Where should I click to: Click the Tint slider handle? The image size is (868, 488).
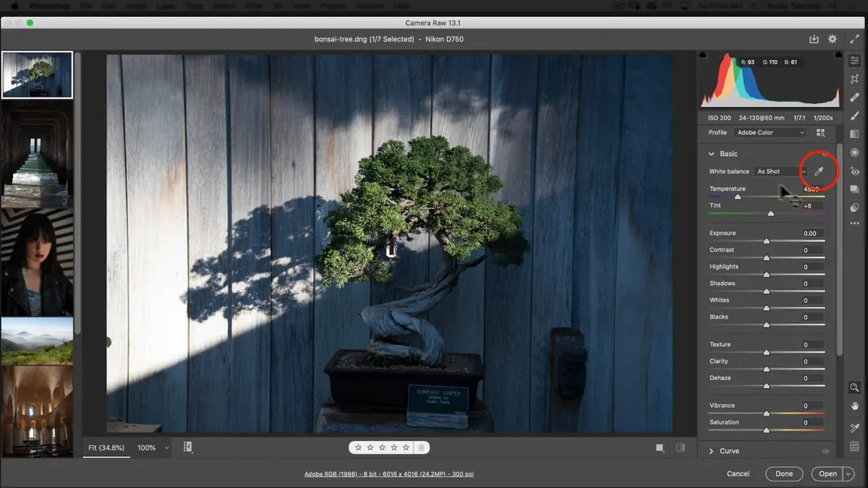tap(770, 214)
